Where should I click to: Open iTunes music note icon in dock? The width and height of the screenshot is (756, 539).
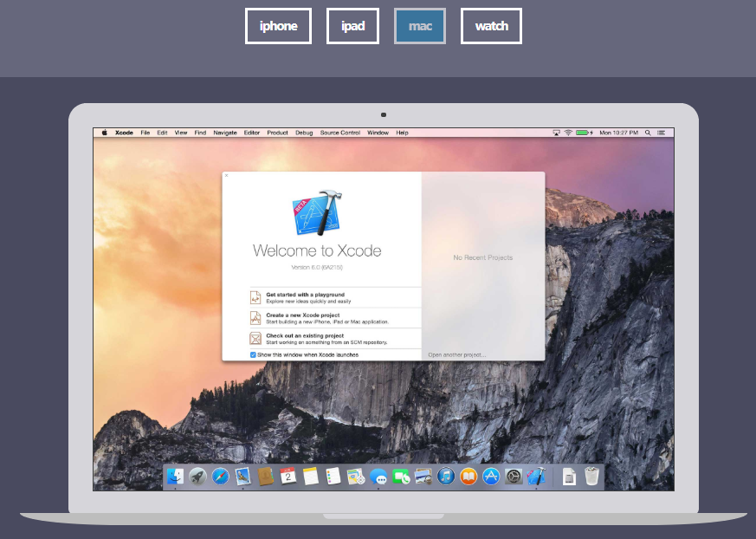(x=446, y=477)
